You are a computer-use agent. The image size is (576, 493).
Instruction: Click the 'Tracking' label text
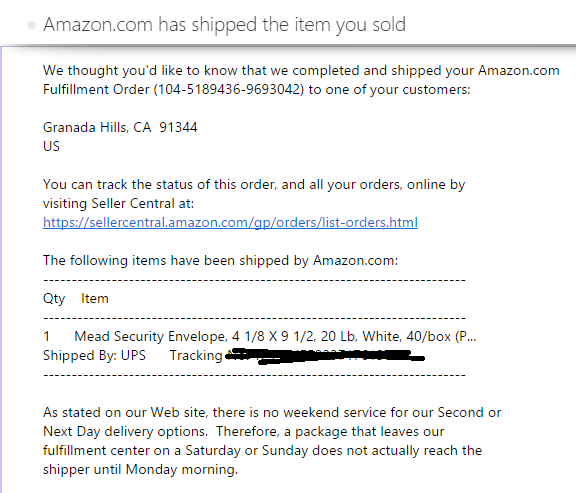tap(196, 356)
